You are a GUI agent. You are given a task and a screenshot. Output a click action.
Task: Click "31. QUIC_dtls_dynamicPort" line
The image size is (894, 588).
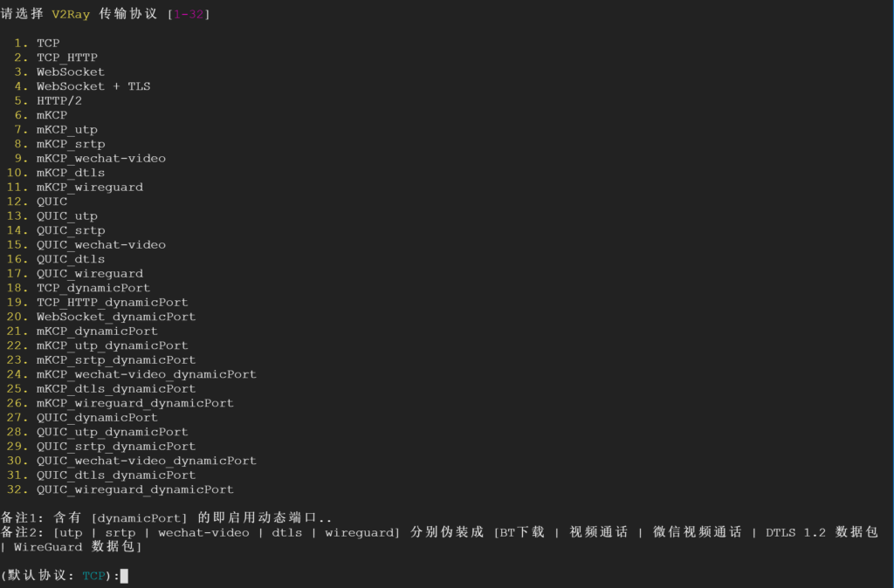point(101,475)
